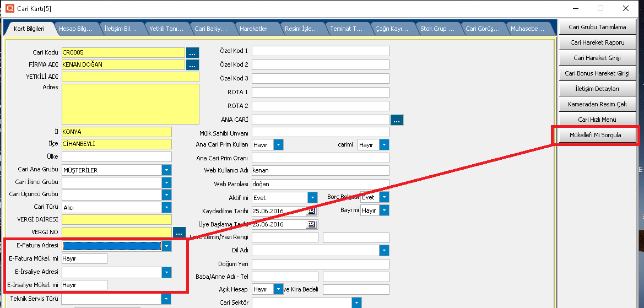The width and height of the screenshot is (644, 308).
Task: Click the Özel Kod 2 field
Action: point(321,65)
